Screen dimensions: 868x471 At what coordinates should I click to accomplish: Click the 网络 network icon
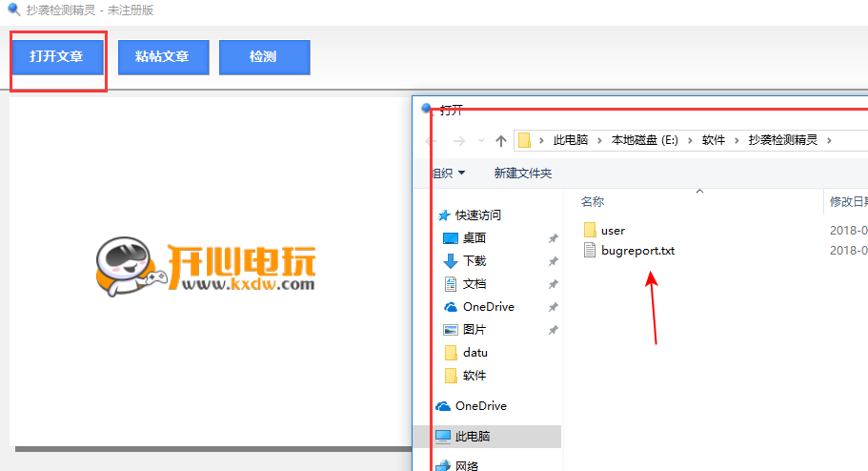point(443,465)
